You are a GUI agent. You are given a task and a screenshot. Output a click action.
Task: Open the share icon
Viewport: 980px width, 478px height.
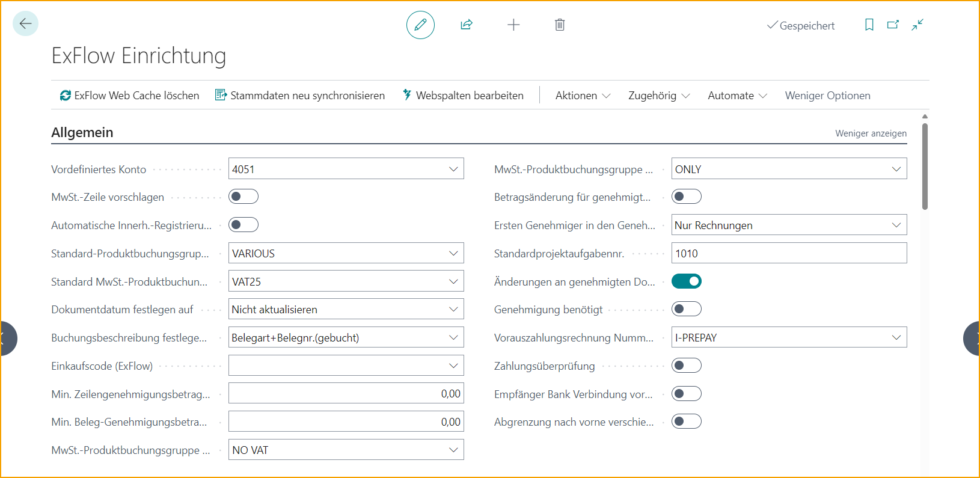(467, 25)
